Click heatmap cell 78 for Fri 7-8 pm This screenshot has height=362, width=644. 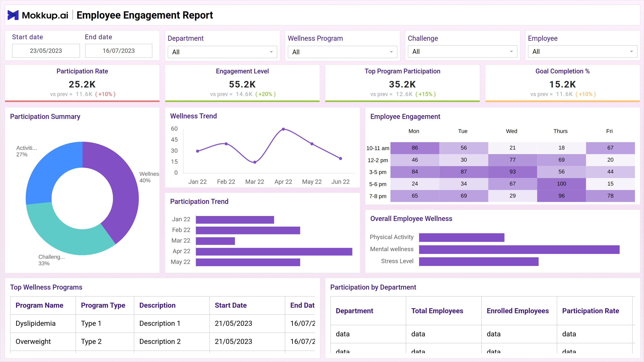point(610,196)
